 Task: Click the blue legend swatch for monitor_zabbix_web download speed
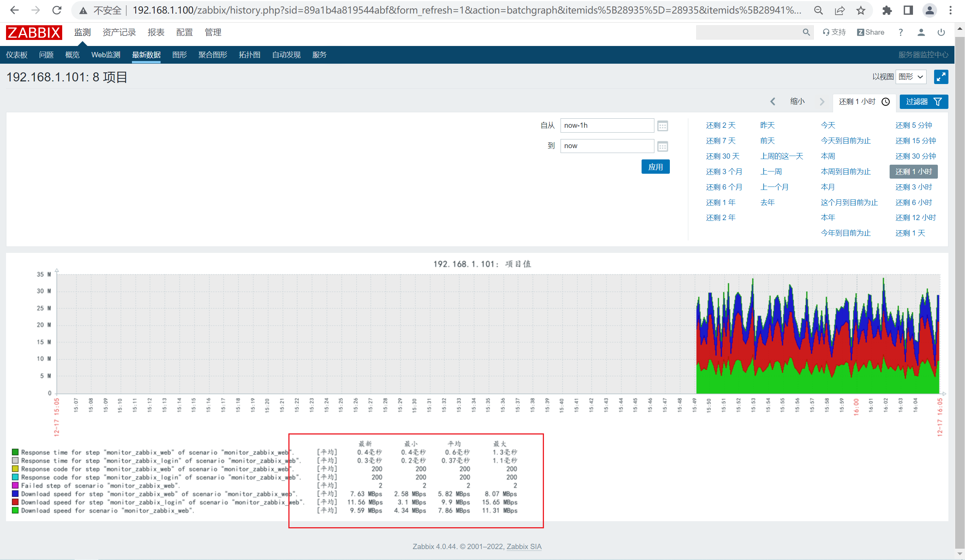pos(15,494)
